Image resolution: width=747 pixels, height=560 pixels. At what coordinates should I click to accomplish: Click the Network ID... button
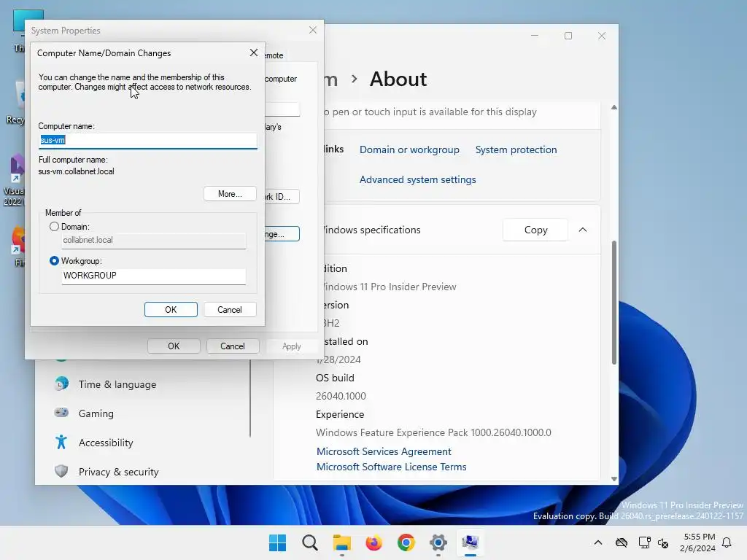pyautogui.click(x=282, y=197)
